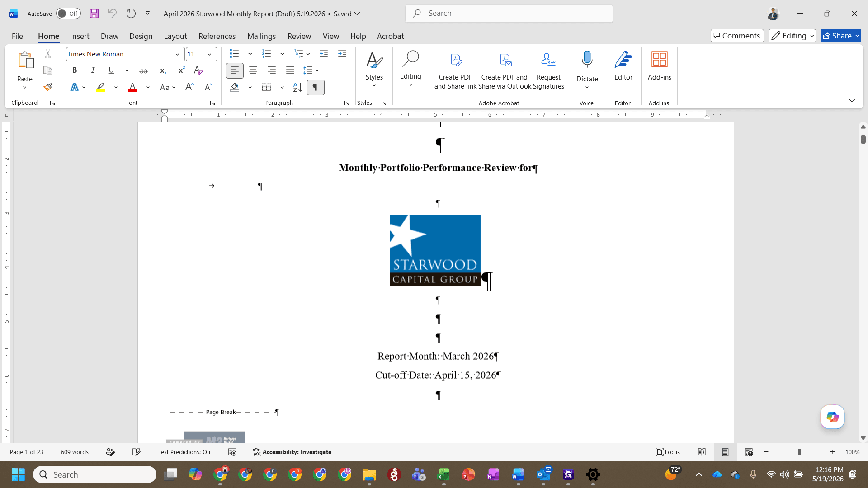868x488 pixels.
Task: Select the Format Painter brush
Action: point(48,87)
